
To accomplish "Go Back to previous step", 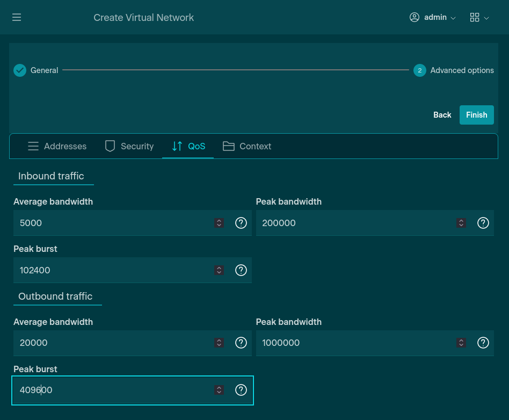I will [x=442, y=115].
